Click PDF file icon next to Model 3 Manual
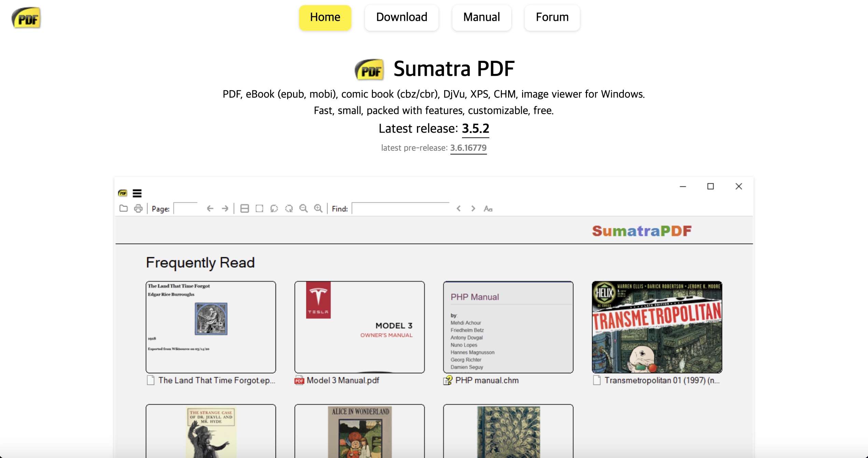Viewport: 868px width, 458px height. tap(299, 380)
